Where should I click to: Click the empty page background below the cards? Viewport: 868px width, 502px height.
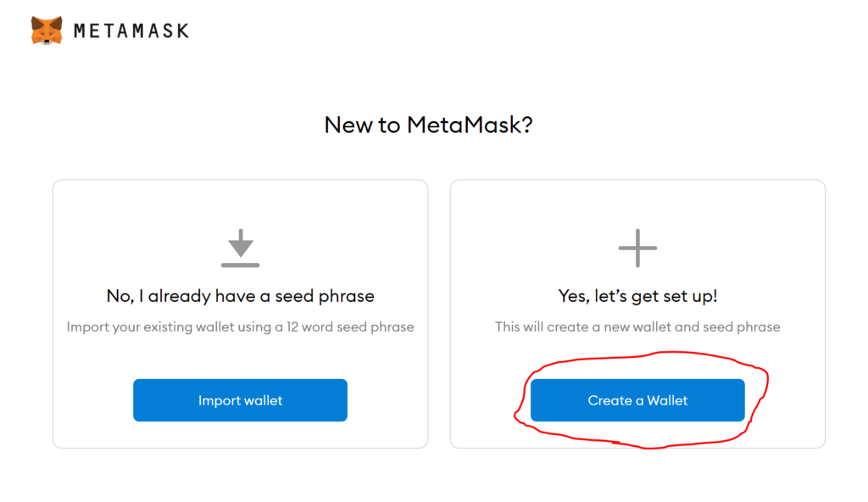click(x=434, y=477)
